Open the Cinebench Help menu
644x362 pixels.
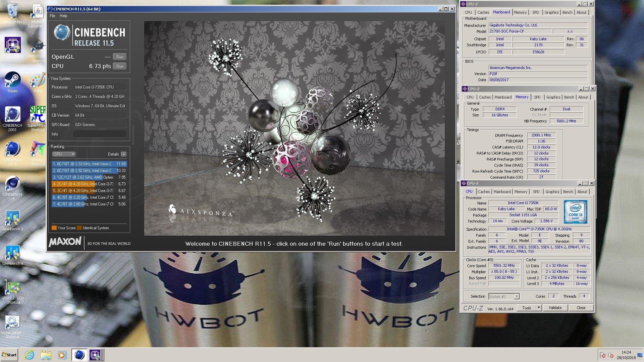pyautogui.click(x=63, y=16)
